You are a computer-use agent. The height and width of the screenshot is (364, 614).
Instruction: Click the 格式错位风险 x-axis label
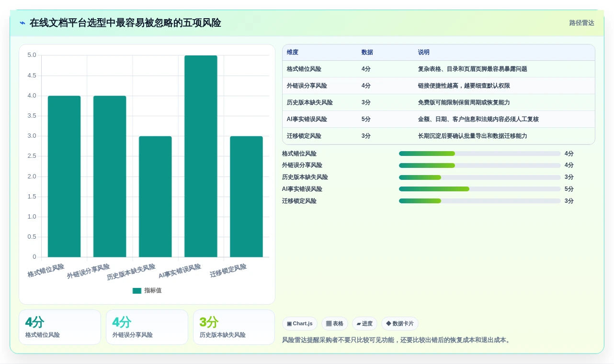pos(45,271)
